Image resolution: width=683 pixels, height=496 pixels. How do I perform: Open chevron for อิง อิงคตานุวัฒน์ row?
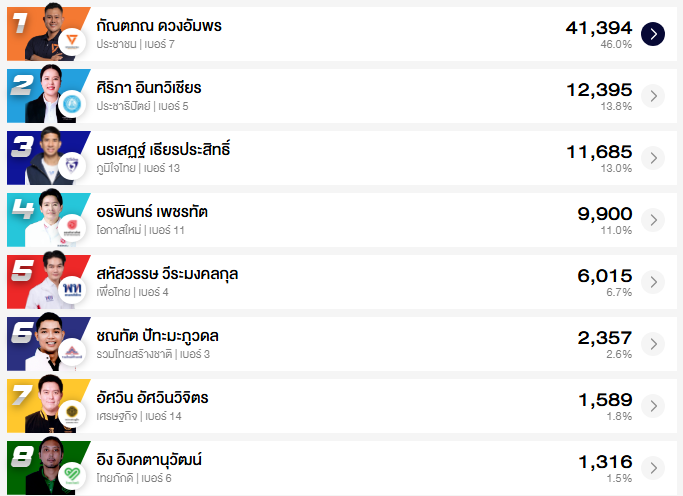[652, 468]
